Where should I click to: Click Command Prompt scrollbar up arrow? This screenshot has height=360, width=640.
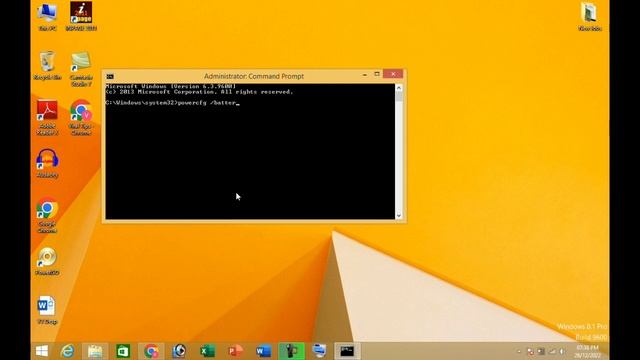point(399,88)
